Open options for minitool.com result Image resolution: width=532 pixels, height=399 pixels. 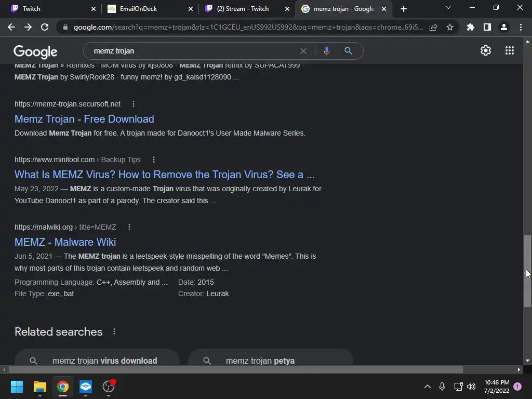click(154, 159)
